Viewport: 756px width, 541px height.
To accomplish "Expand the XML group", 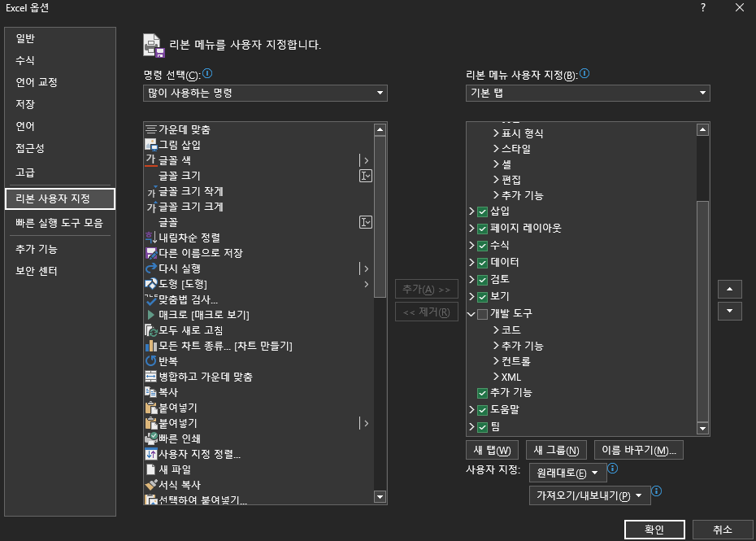I will coord(496,377).
